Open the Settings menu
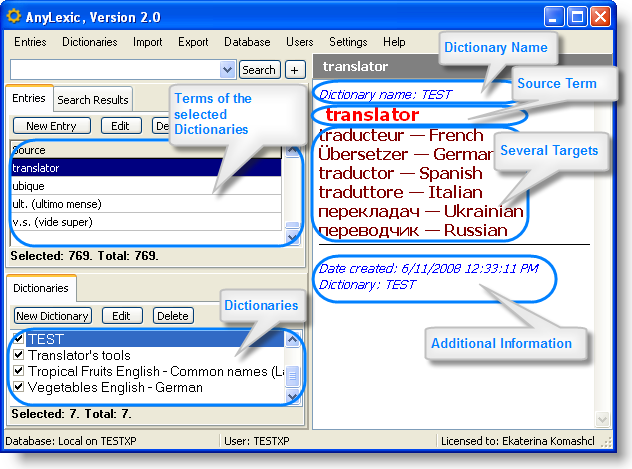 pos(348,42)
